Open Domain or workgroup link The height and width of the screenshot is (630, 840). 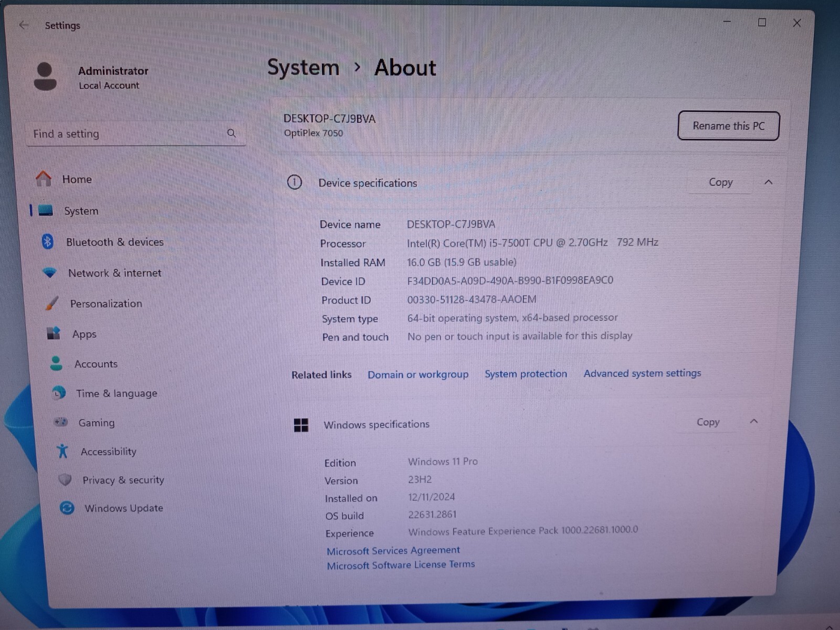418,374
